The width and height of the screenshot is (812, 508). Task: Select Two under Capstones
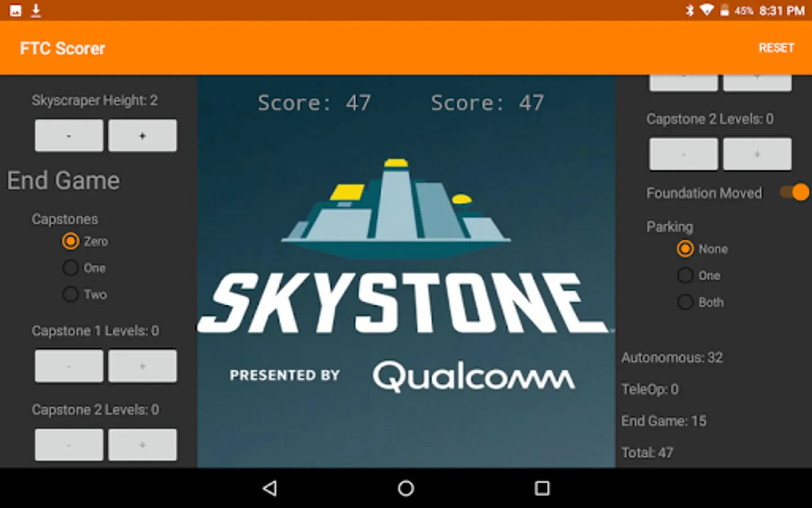(85, 295)
